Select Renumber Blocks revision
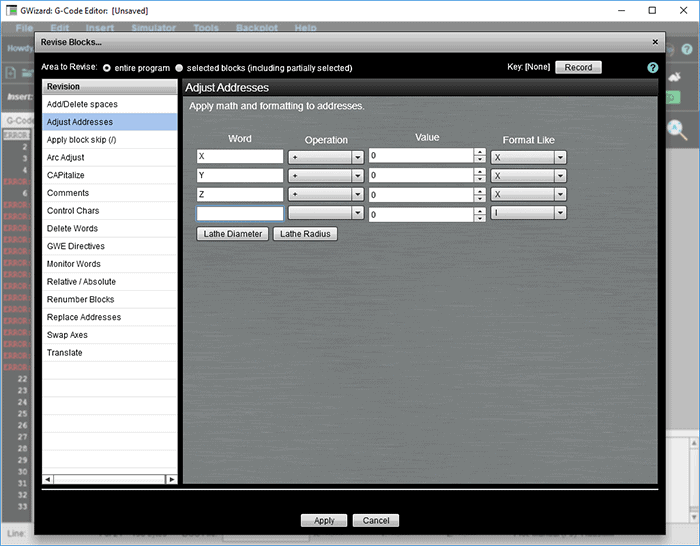The image size is (700, 546). 110,300
